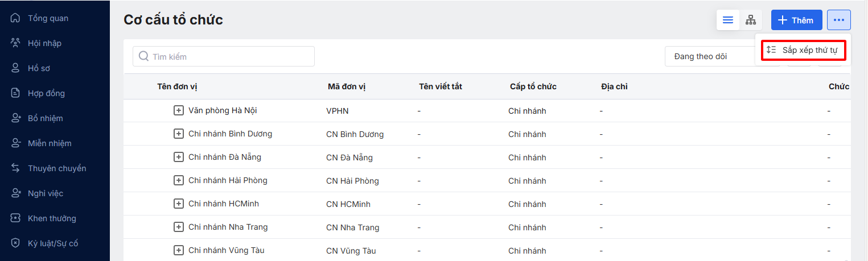Expand Chi nhánh HCMinh row
The height and width of the screenshot is (261, 868).
click(179, 204)
